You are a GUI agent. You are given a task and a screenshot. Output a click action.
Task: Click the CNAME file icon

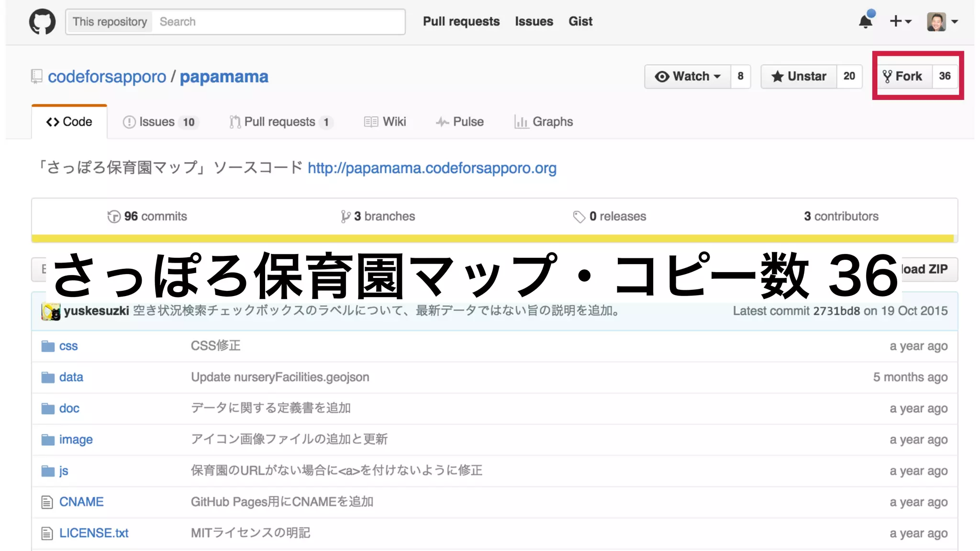pyautogui.click(x=47, y=502)
